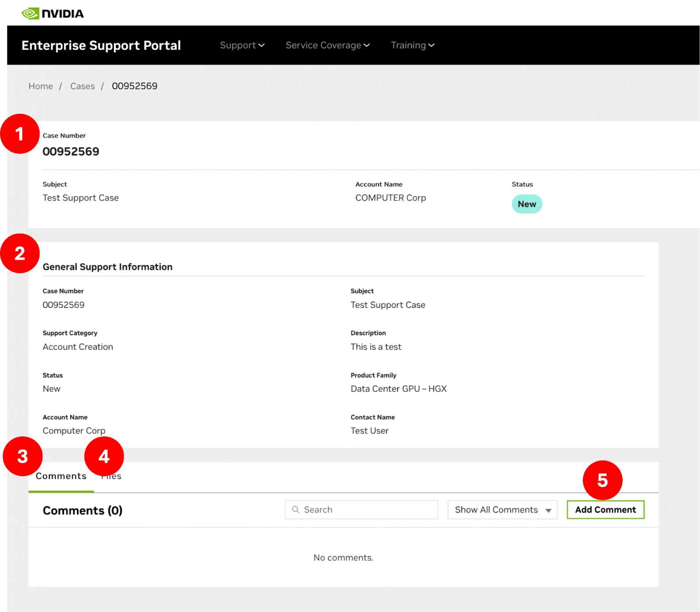Select the 00952569 breadcrumb entry
700x612 pixels.
coord(134,86)
